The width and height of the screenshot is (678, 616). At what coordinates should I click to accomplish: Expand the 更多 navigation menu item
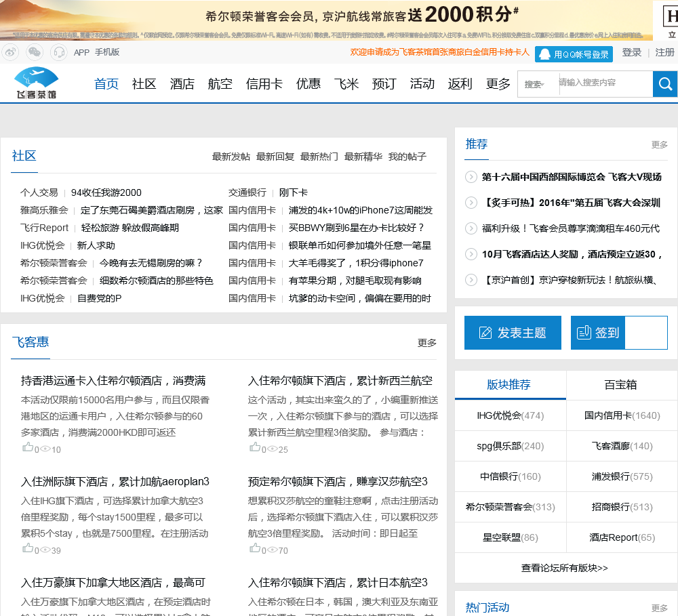(x=498, y=84)
